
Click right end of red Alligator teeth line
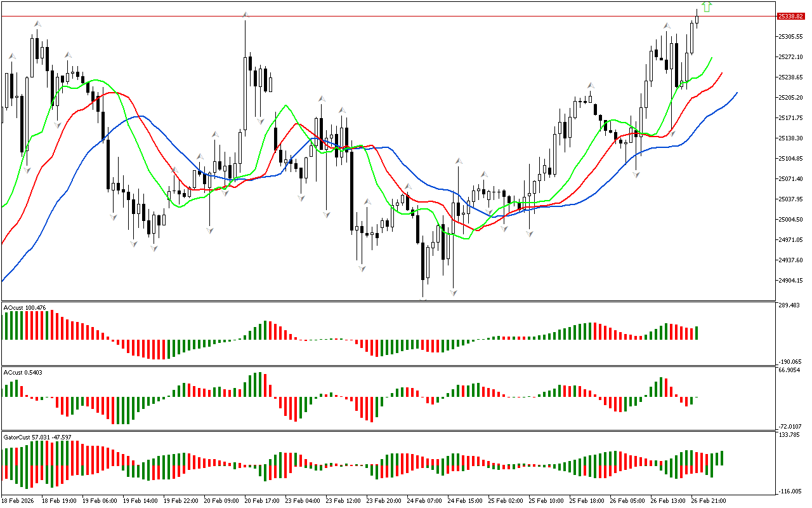point(722,73)
